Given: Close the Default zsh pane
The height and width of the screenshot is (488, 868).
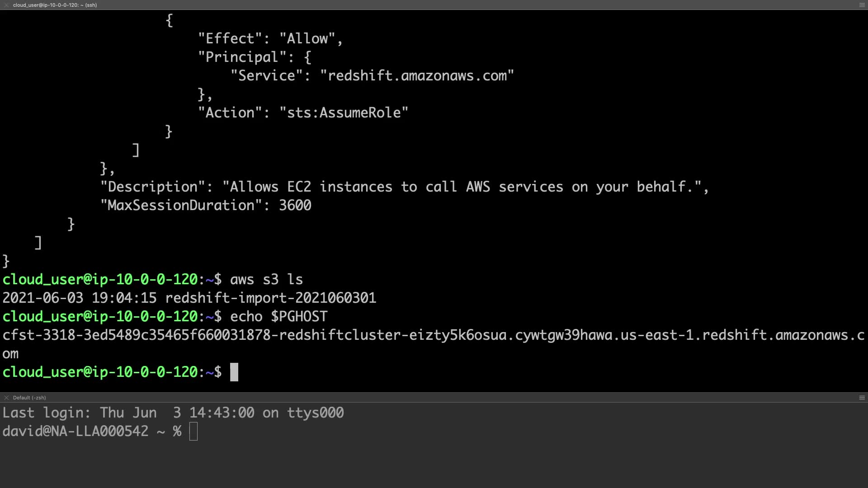Looking at the screenshot, I should pos(6,398).
